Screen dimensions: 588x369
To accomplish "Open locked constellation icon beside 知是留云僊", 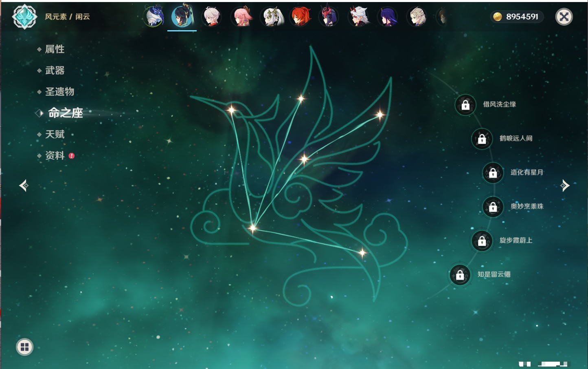I will (x=460, y=275).
